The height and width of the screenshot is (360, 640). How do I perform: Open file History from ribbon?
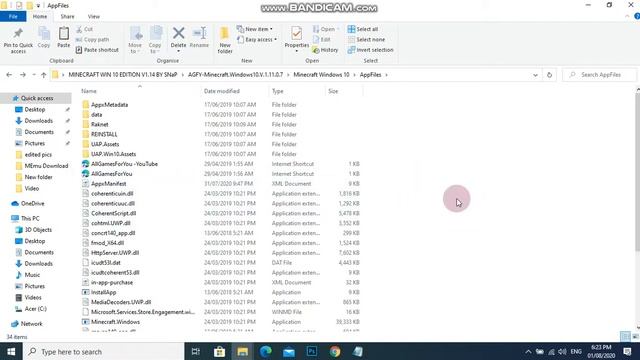[325, 50]
